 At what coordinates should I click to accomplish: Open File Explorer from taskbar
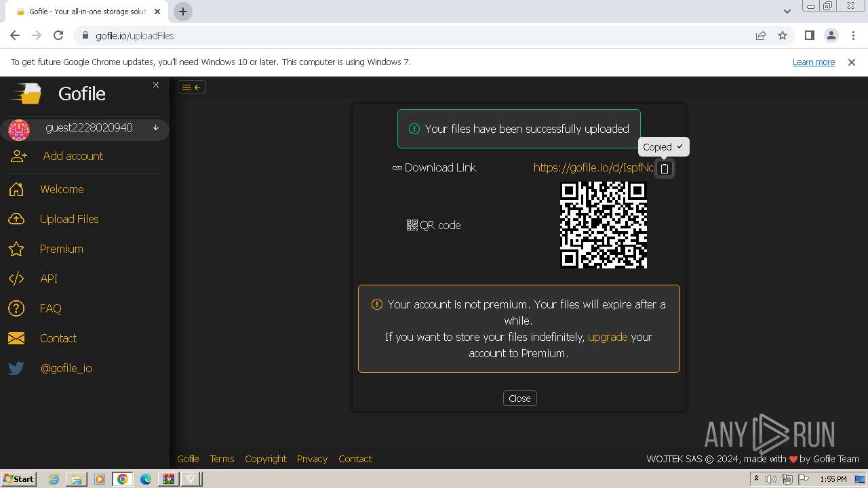click(77, 479)
